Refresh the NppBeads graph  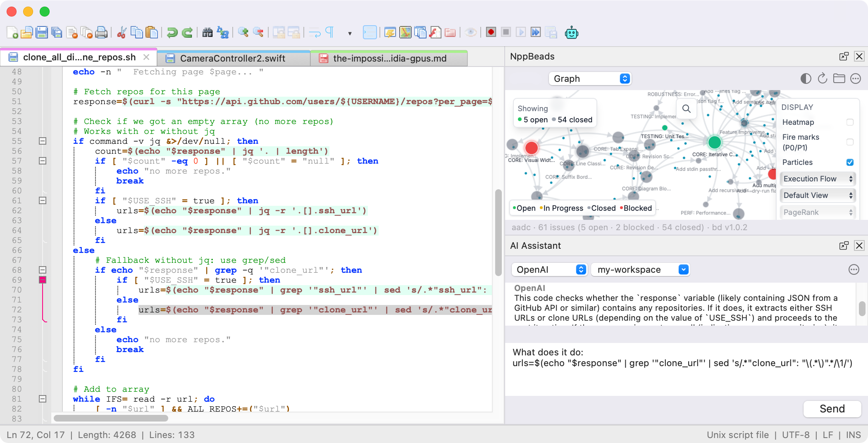(823, 79)
